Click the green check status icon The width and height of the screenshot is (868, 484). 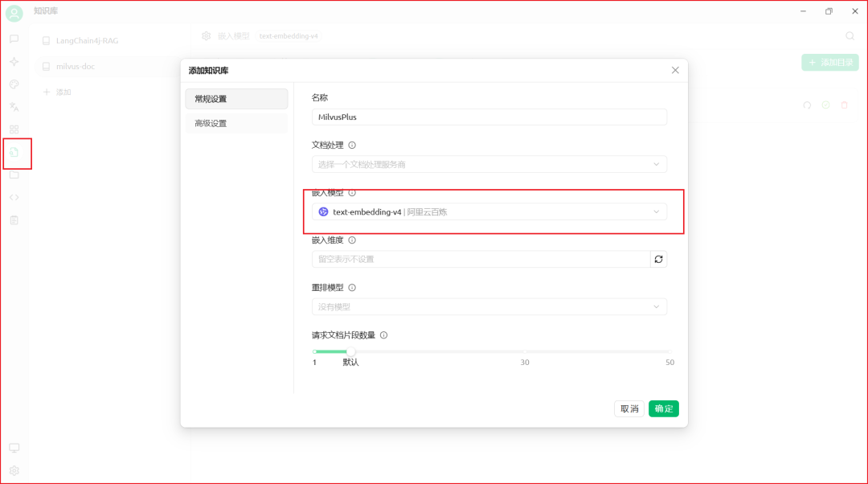(825, 105)
